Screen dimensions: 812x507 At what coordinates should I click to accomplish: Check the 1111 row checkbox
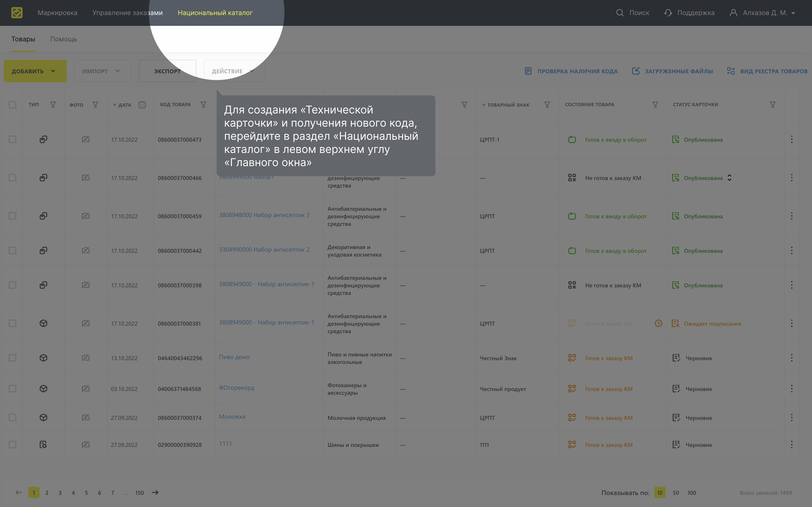click(12, 445)
